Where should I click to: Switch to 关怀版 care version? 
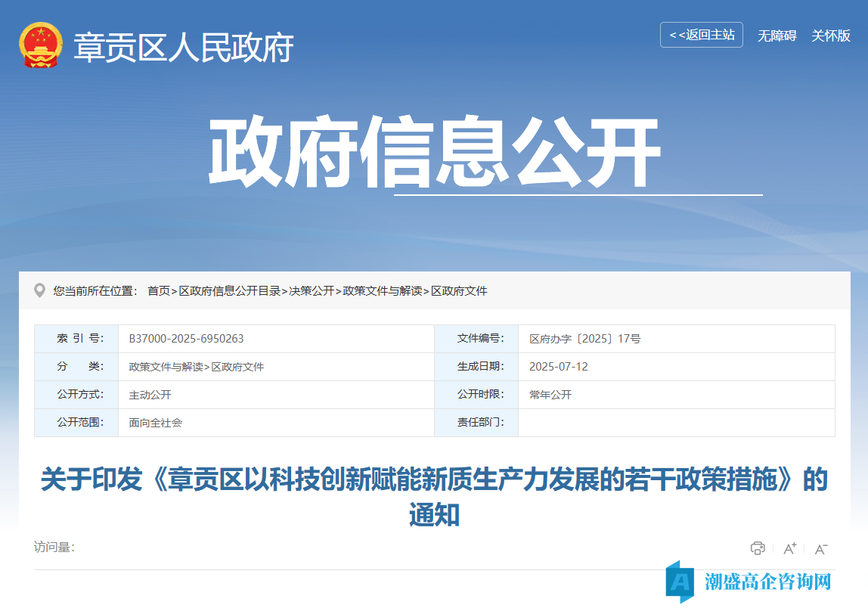(829, 36)
